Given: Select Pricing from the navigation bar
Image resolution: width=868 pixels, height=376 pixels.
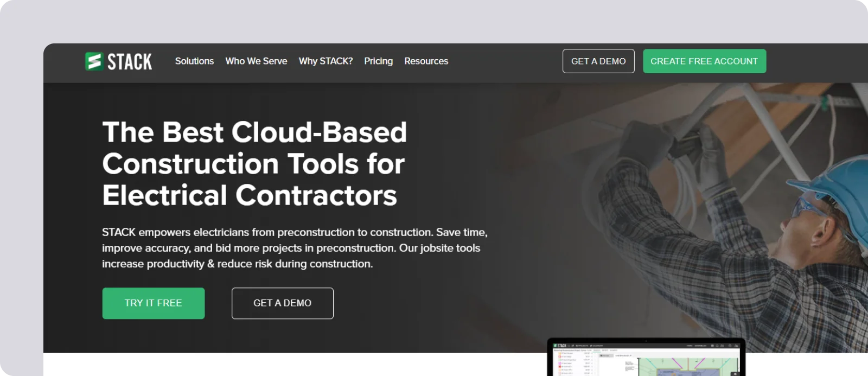Looking at the screenshot, I should [x=378, y=61].
